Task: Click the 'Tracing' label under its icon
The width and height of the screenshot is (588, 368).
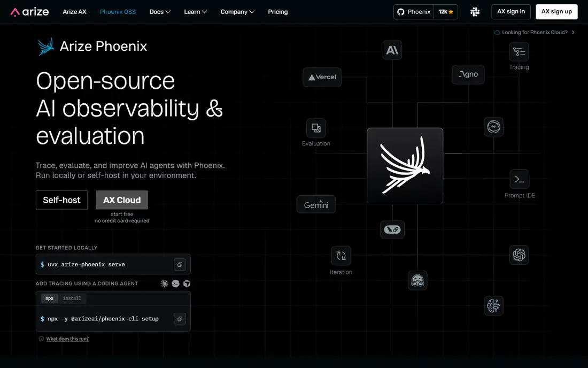Action: click(x=519, y=67)
